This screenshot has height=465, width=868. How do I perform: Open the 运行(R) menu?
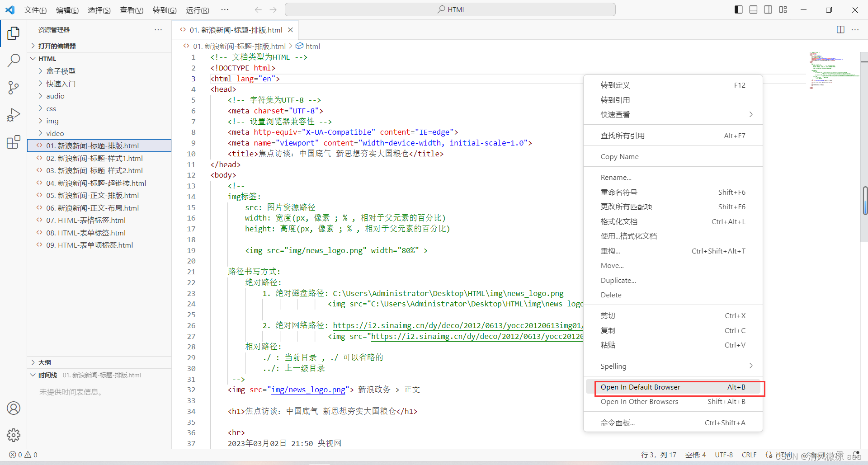198,10
